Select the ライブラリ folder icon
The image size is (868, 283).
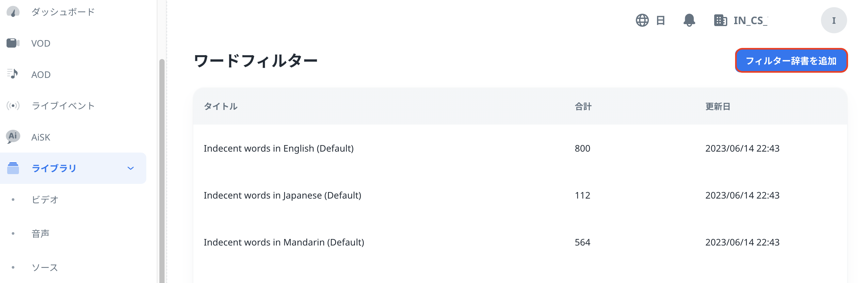click(13, 168)
